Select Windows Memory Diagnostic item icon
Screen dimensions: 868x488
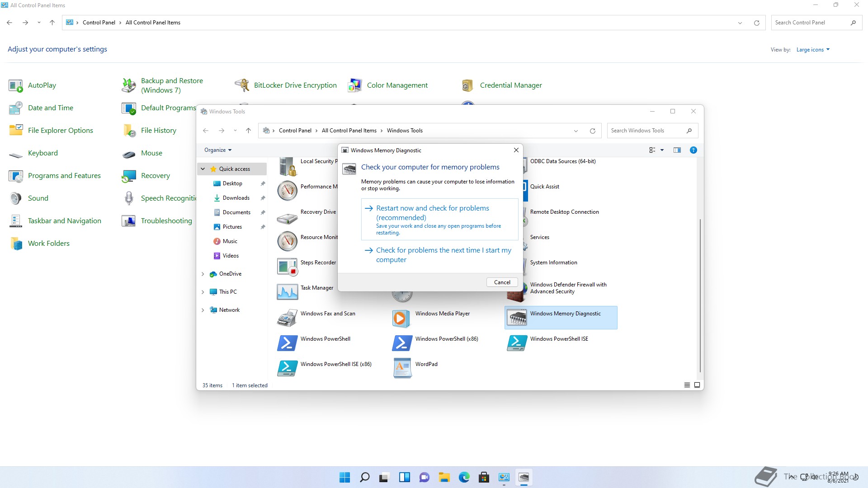517,318
